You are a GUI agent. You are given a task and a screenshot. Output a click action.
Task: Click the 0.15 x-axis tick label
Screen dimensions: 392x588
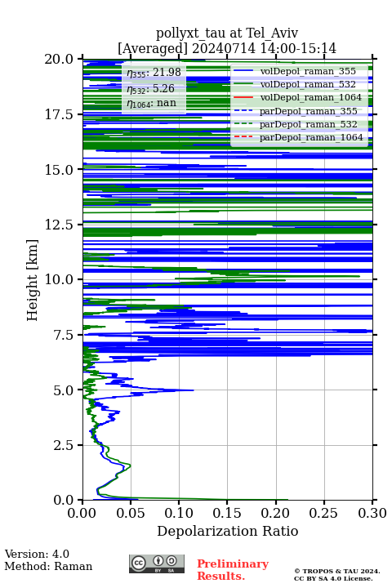pyautogui.click(x=227, y=513)
